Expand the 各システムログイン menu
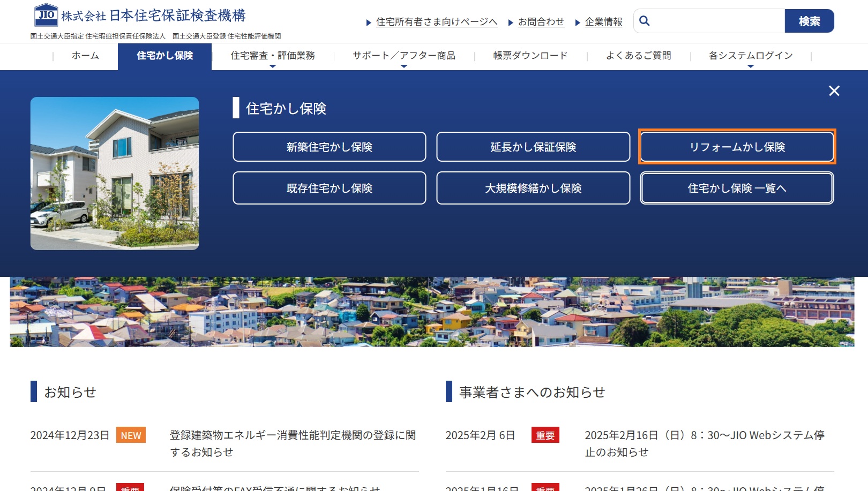This screenshot has height=491, width=868. (x=750, y=56)
